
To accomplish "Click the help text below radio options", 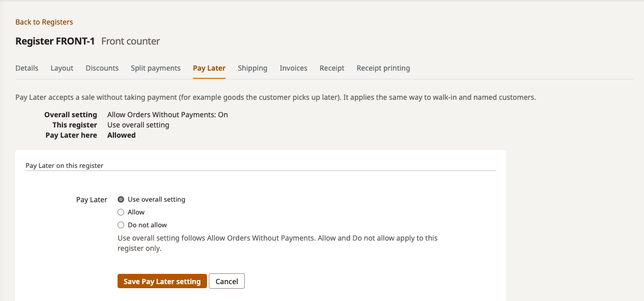I will (278, 243).
